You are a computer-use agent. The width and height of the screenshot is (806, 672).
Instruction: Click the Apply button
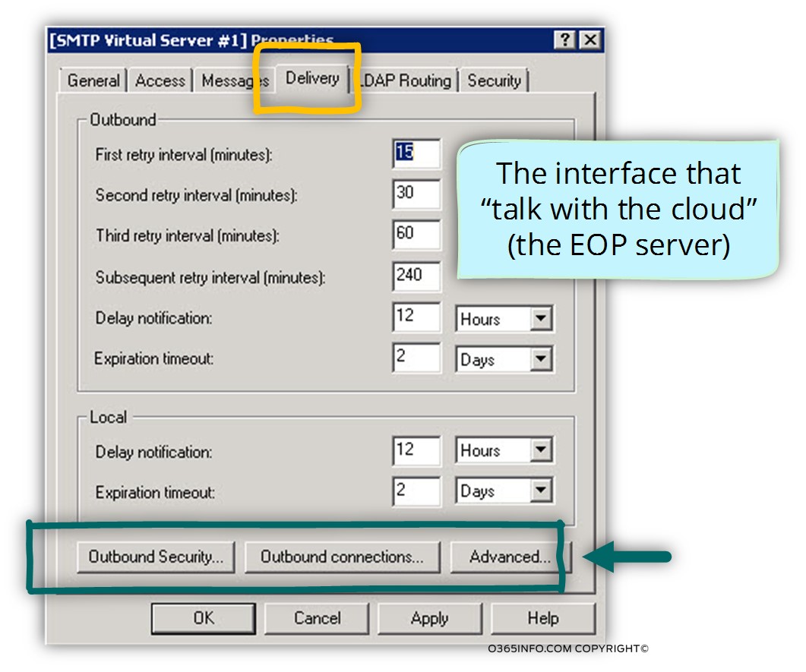coord(430,619)
